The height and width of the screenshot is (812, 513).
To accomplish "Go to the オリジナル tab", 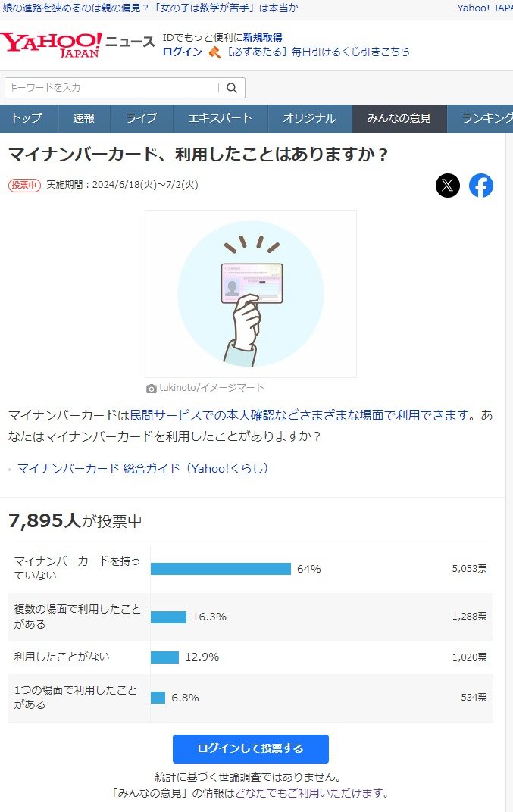I will pos(310,119).
